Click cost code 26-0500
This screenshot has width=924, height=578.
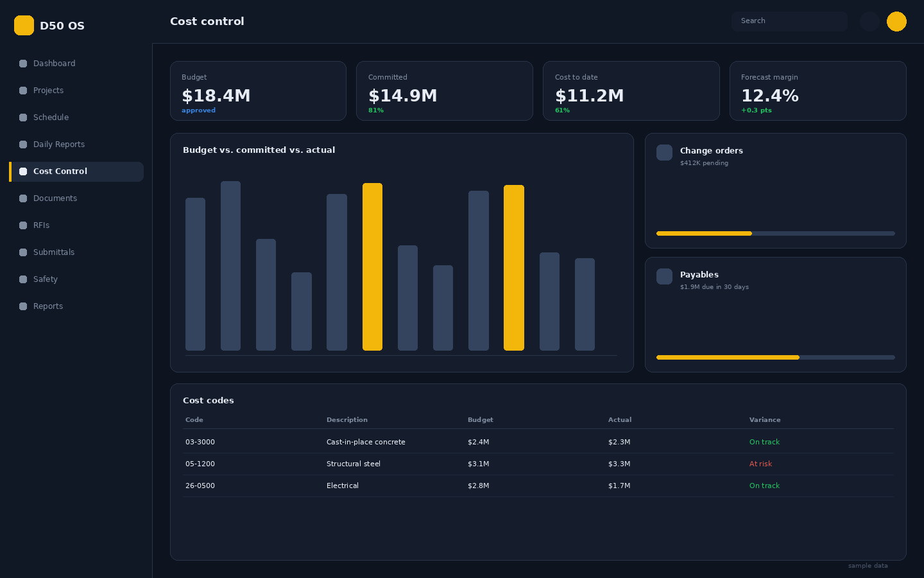click(200, 486)
